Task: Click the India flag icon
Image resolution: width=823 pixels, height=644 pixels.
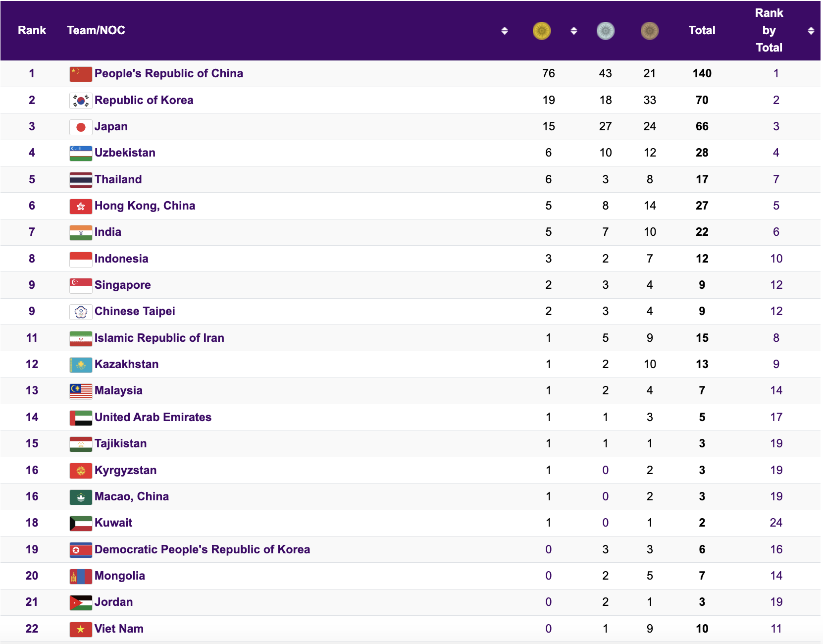Action: (81, 232)
